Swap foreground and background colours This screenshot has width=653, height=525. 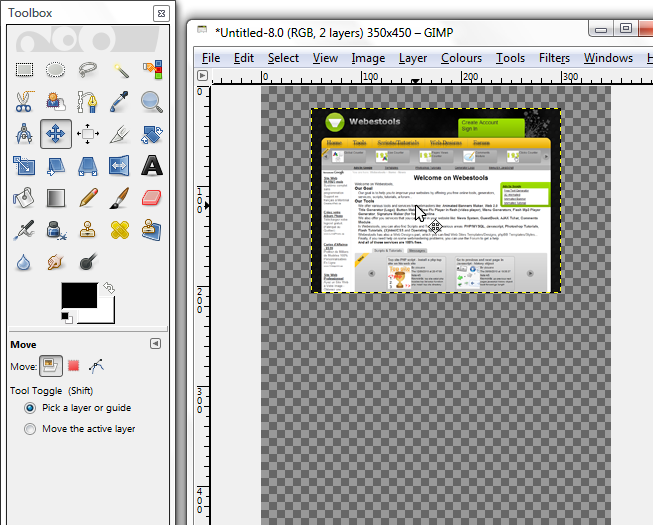[x=109, y=288]
